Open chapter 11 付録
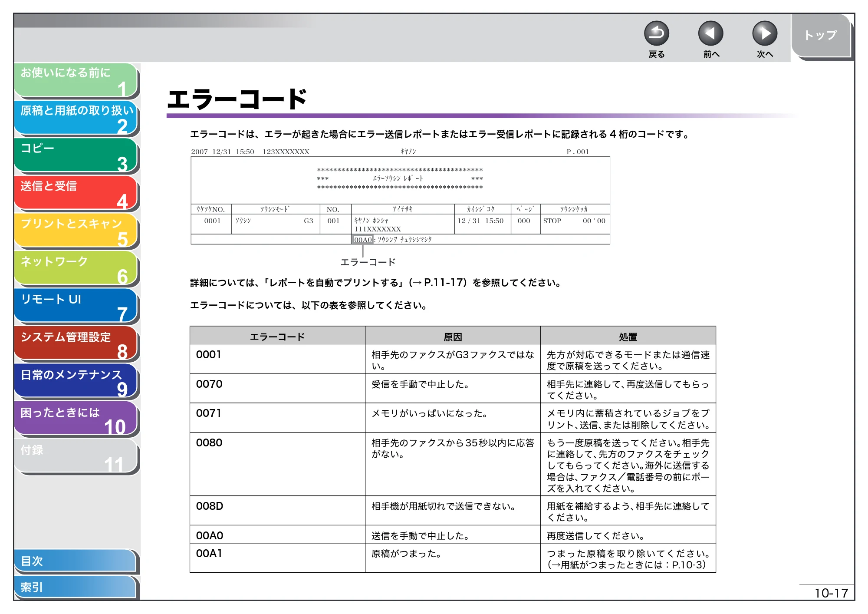The width and height of the screenshot is (868, 614). tap(76, 457)
